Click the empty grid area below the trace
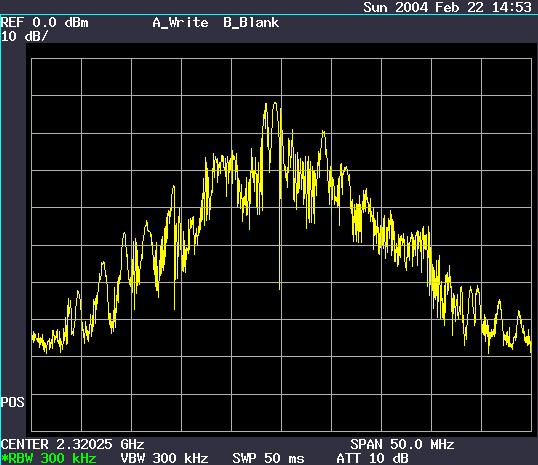 [281, 395]
